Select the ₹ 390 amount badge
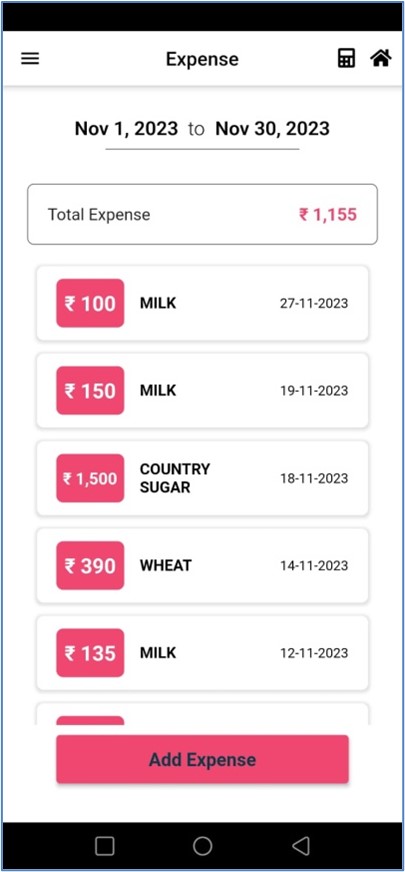 [x=90, y=566]
